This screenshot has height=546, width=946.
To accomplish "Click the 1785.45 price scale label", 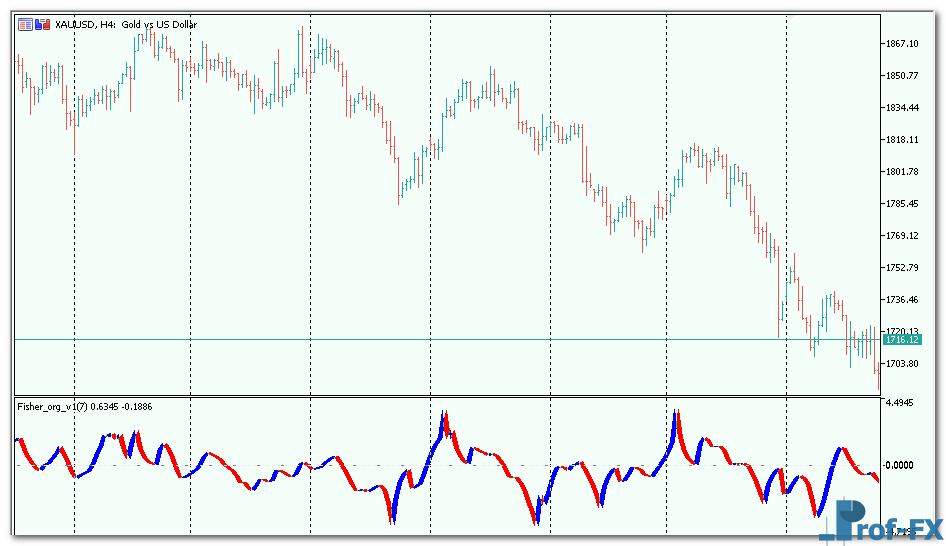I will point(902,204).
